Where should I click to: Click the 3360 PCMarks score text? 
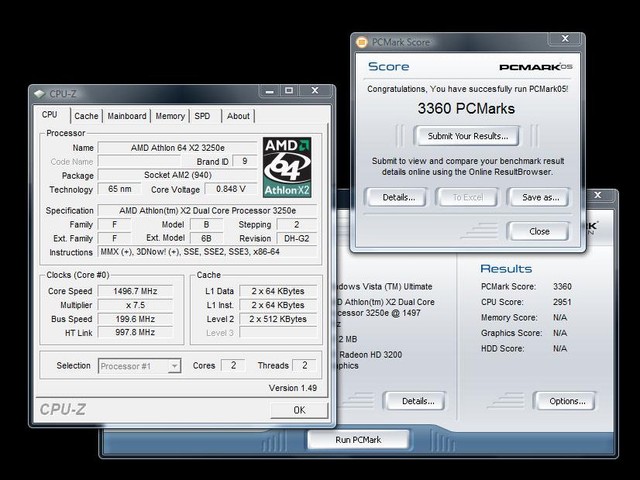466,109
